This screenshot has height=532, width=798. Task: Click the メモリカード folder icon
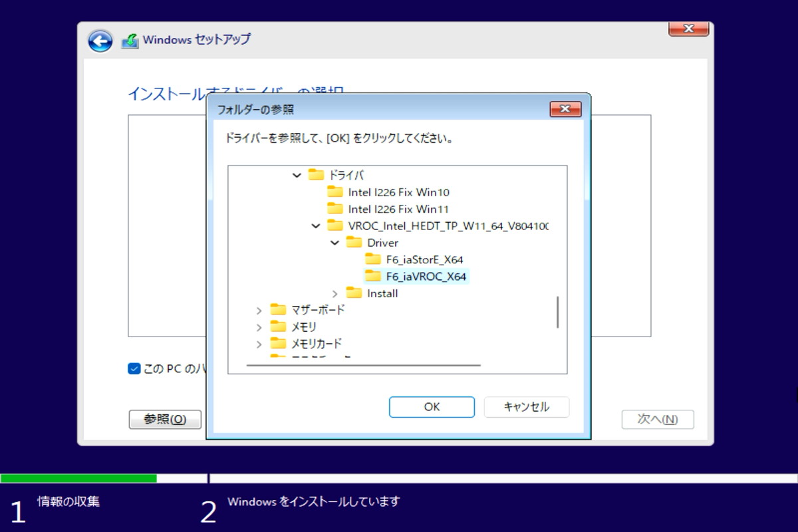tap(278, 344)
